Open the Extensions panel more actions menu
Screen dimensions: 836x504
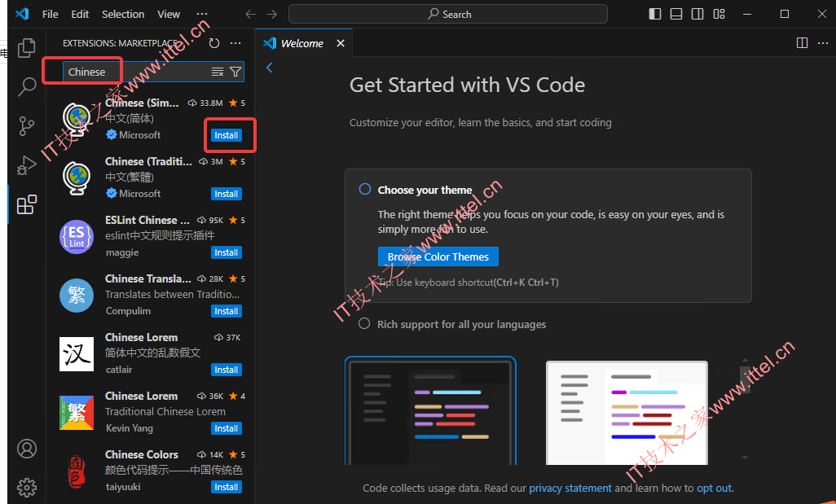pos(235,43)
